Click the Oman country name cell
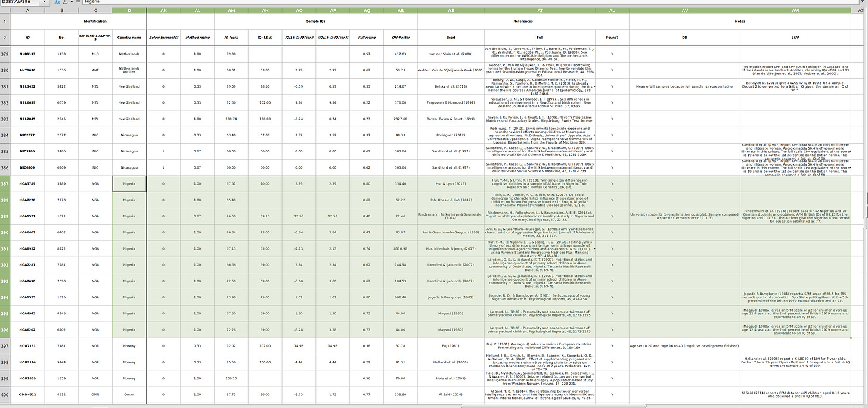 click(x=129, y=394)
